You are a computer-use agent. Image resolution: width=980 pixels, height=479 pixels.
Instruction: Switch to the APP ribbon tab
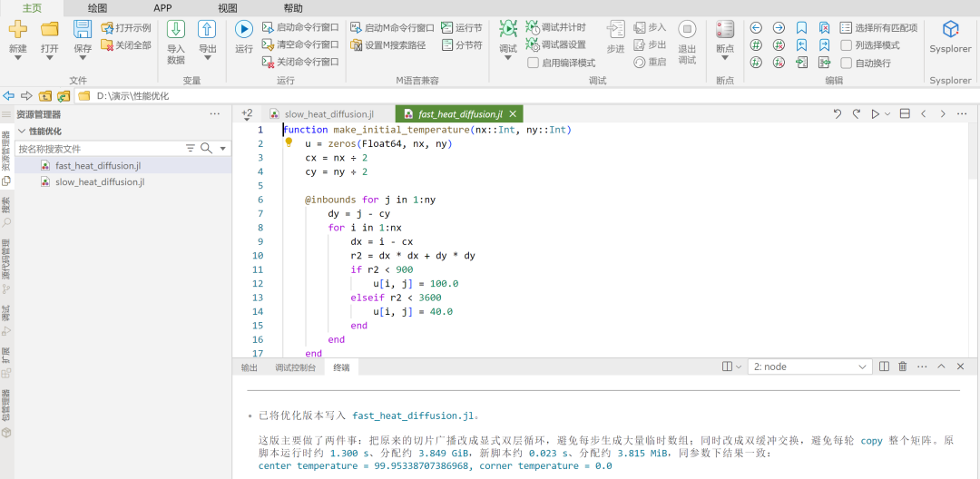coord(163,8)
